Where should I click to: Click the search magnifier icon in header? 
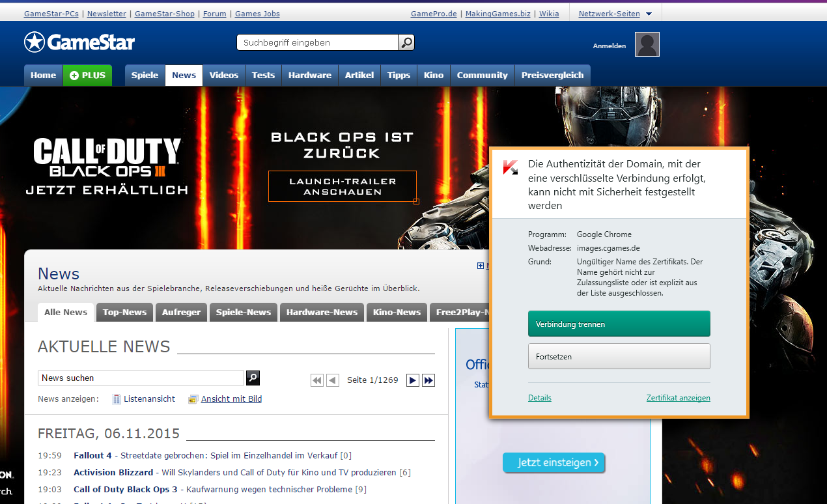pos(406,42)
